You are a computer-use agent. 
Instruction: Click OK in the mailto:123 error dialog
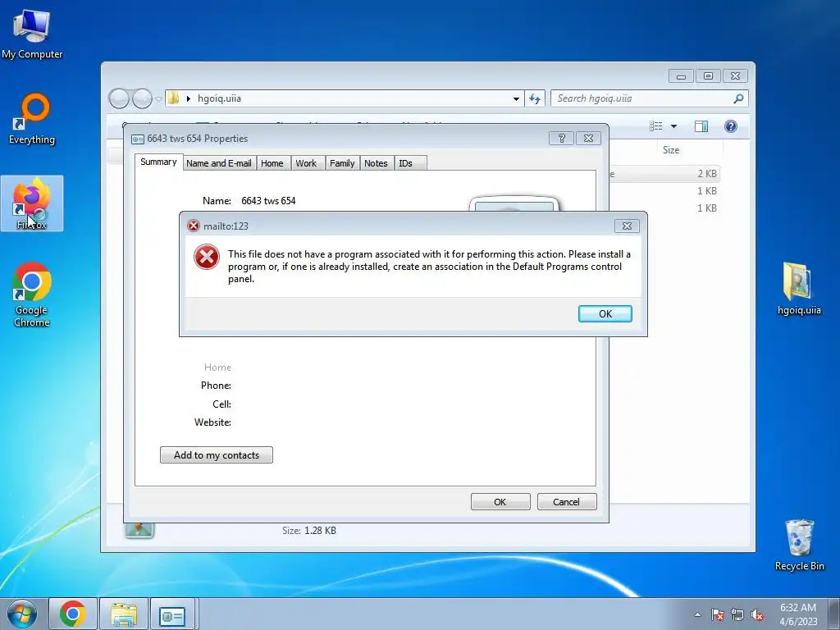(605, 314)
